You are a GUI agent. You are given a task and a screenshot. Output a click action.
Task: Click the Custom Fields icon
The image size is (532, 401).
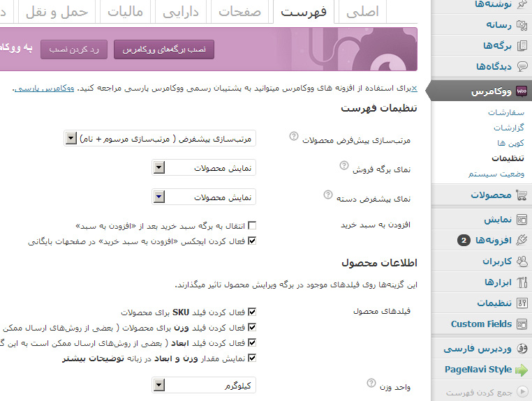[522, 324]
